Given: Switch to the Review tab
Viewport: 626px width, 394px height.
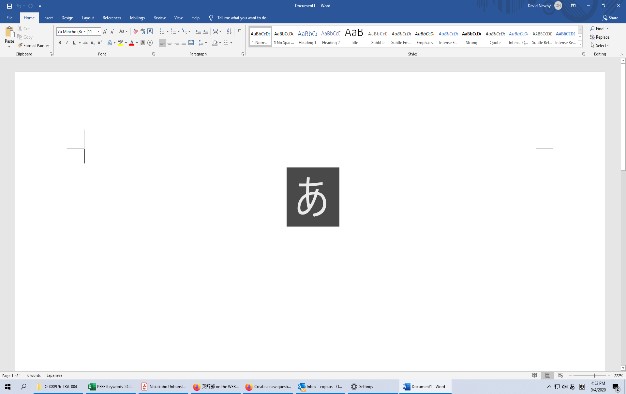Looking at the screenshot, I should [x=160, y=18].
